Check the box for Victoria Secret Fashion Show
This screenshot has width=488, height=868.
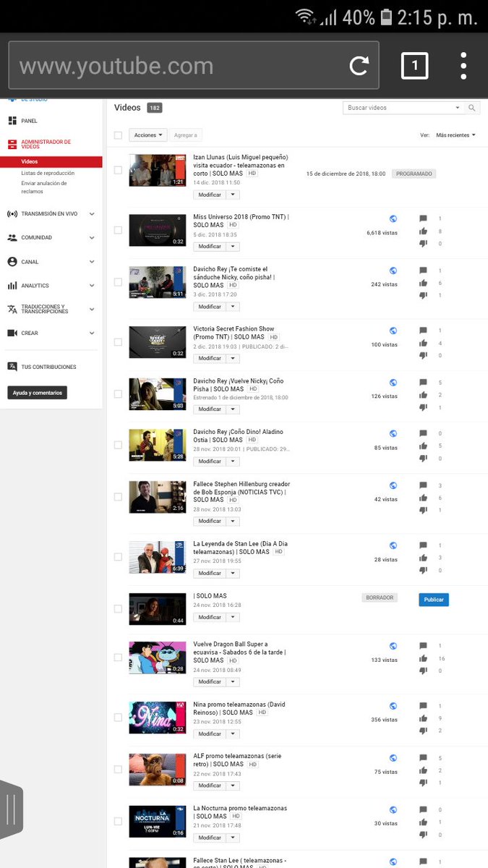118,342
